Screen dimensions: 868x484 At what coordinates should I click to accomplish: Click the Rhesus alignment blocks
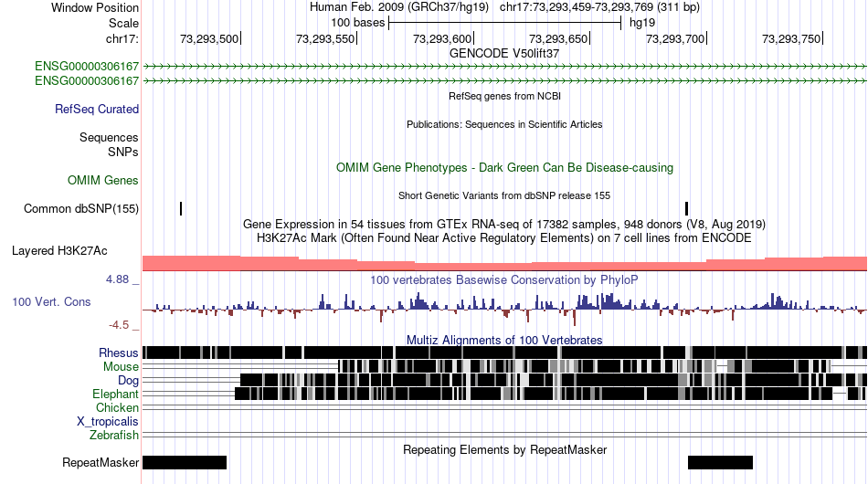(505, 352)
